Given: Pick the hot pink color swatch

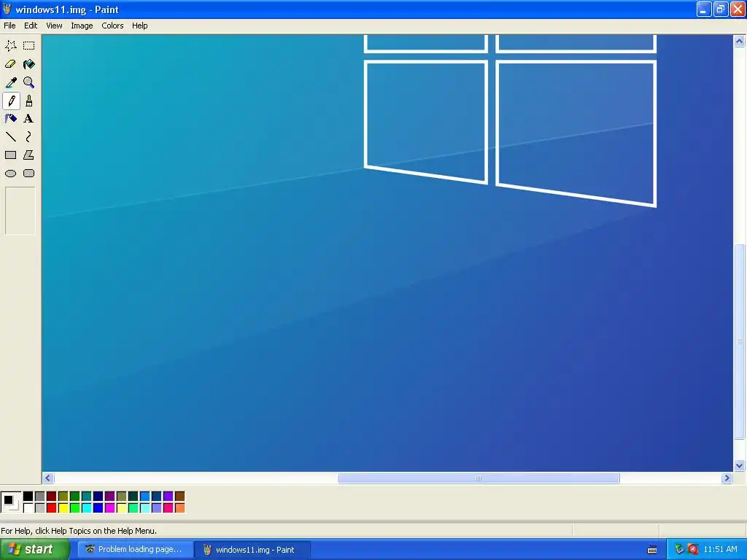Looking at the screenshot, I should pyautogui.click(x=169, y=508).
